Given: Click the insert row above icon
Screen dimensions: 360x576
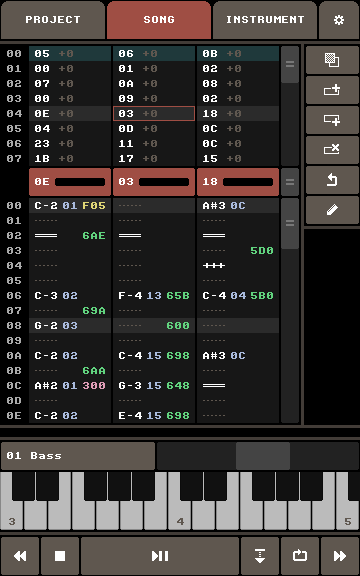Looking at the screenshot, I should pos(332,90).
